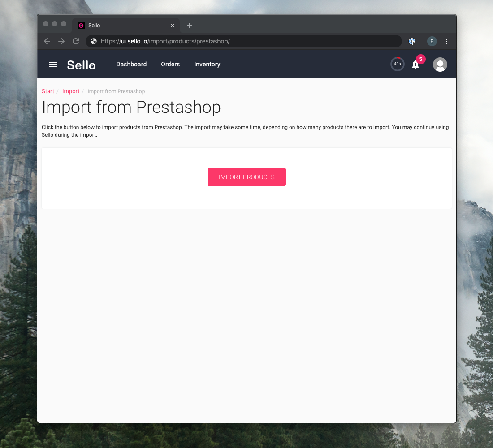This screenshot has width=493, height=448.
Task: Open the notifications bell icon
Action: pyautogui.click(x=415, y=65)
